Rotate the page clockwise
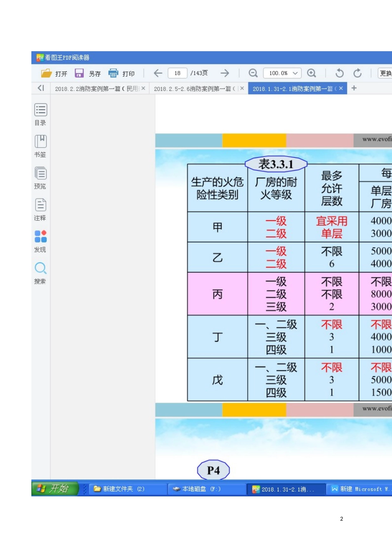The image size is (392, 555). click(x=357, y=73)
